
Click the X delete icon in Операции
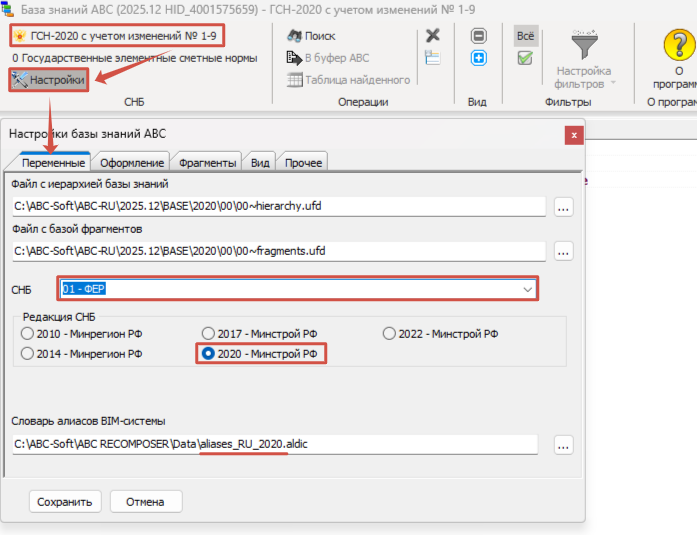tap(433, 35)
